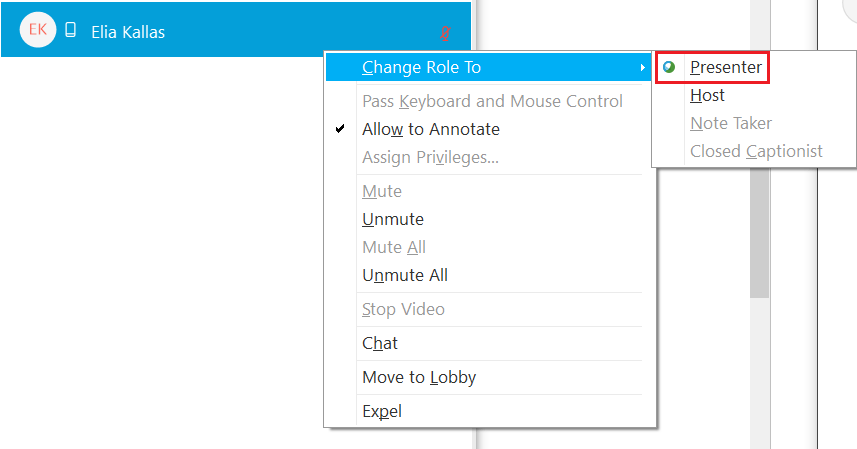Viewport: 857px width, 449px height.
Task: Open Chat with the participant
Action: click(379, 343)
